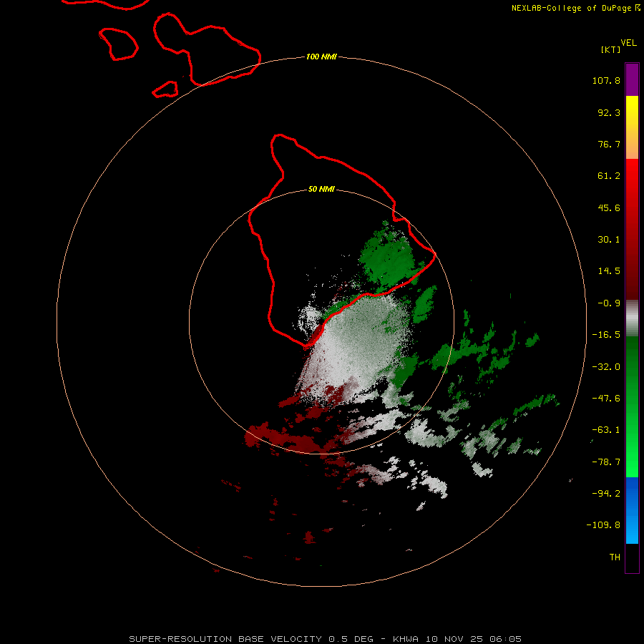Click the 76.7 legend value
The width and height of the screenshot is (644, 644).
(x=609, y=144)
